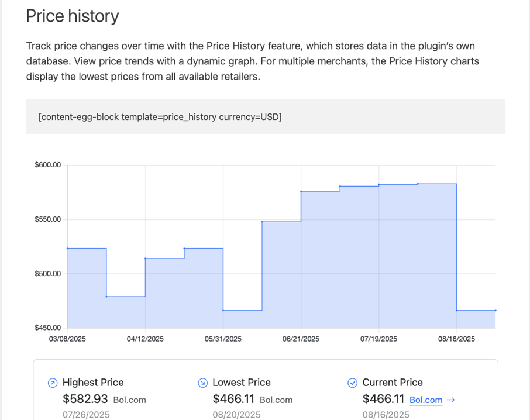Click the 08/16/2025 axis date label
Viewport: 530px width, 420px height.
click(457, 339)
